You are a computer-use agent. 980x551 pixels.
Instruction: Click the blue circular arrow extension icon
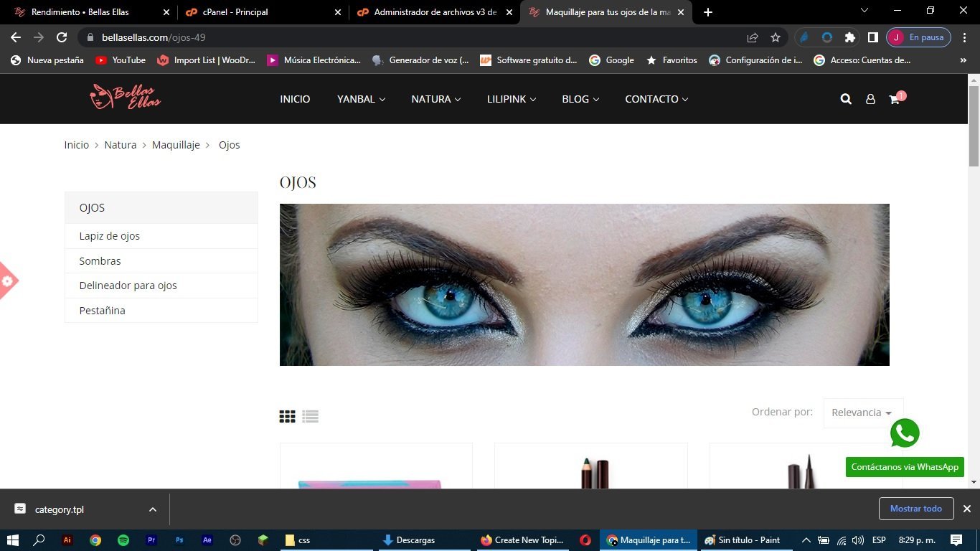[x=827, y=37]
